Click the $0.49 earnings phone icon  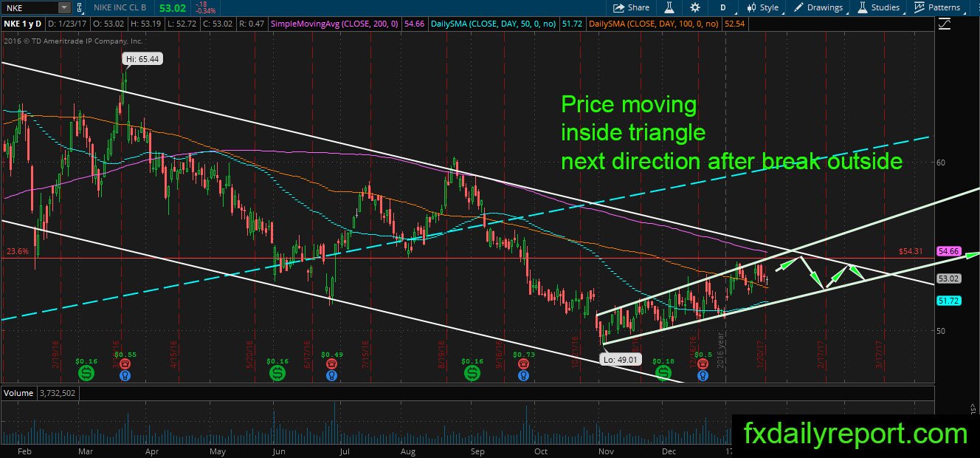click(331, 363)
